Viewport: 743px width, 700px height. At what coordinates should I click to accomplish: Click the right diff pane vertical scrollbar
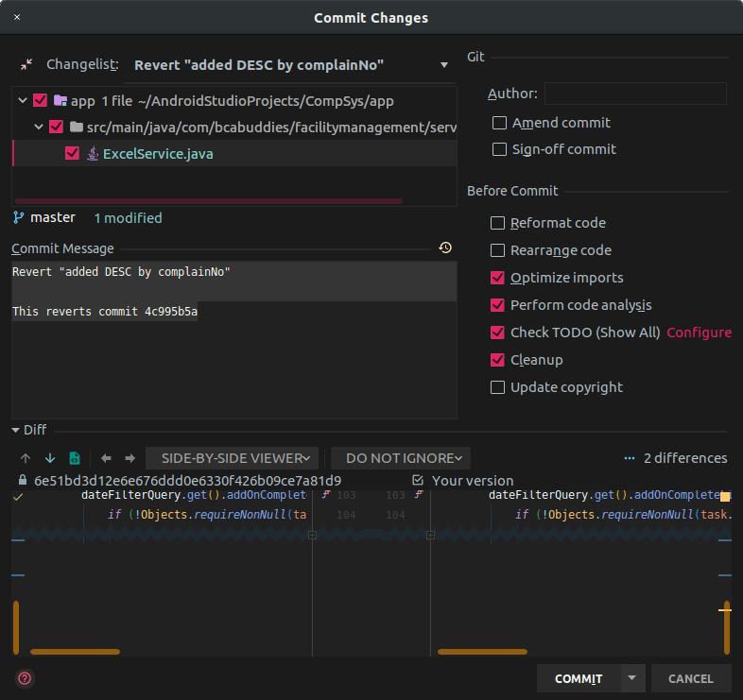[x=727, y=627]
